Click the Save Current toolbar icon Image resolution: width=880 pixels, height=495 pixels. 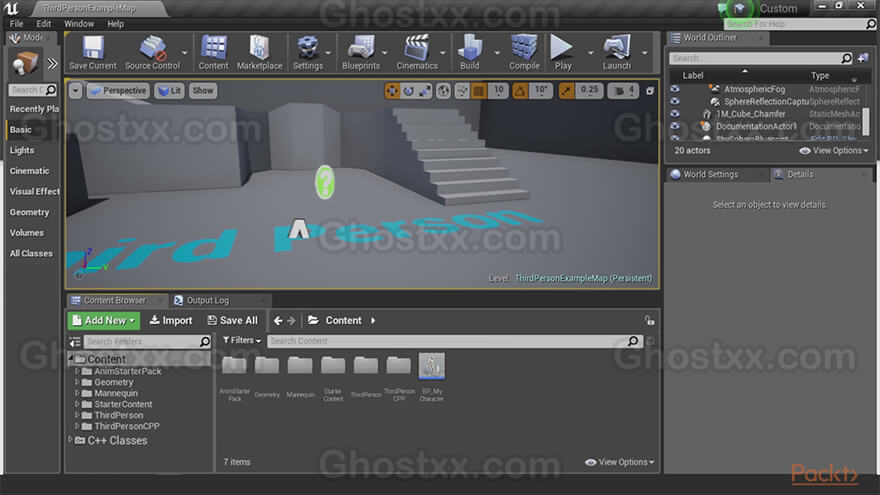[x=93, y=52]
